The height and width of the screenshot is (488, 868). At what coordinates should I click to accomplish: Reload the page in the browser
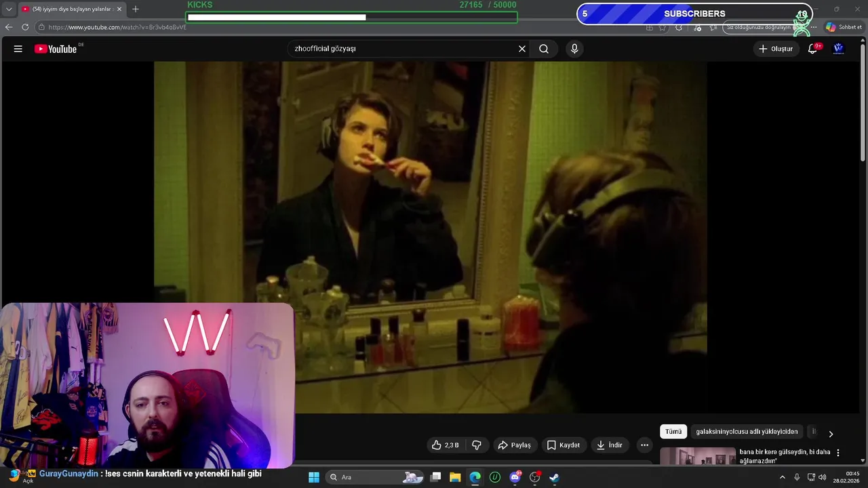[x=25, y=27]
